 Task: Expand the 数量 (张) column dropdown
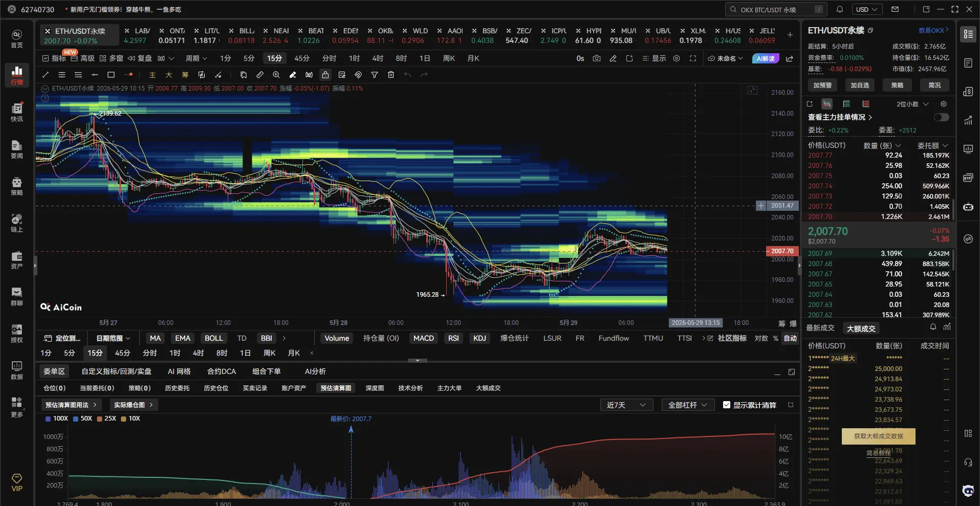point(882,145)
